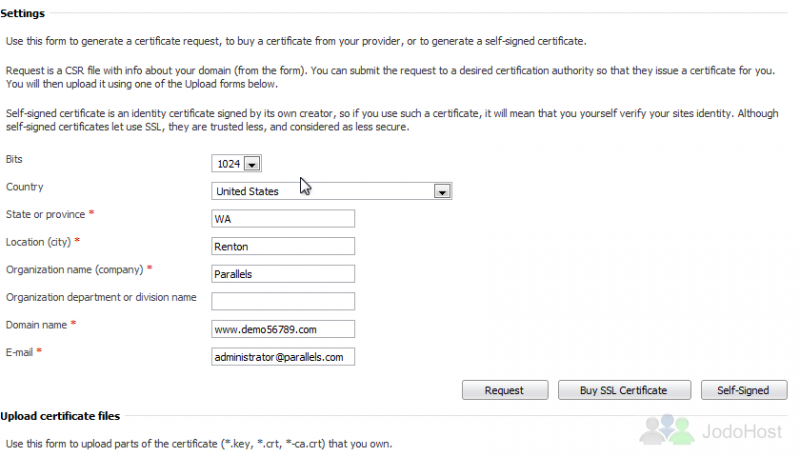Focus the Location city field containing Renton
800x457 pixels.
(283, 246)
